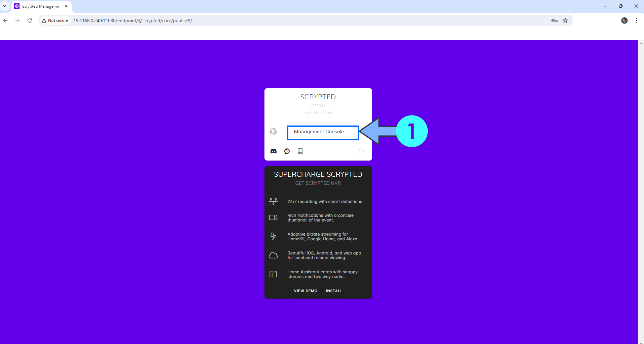Click the layout icon beside Home Assistant cards

[273, 274]
